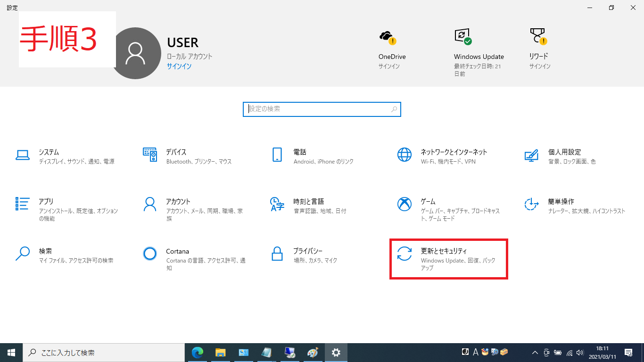The width and height of the screenshot is (644, 362).
Task: Minimize the 設定 window
Action: point(589,8)
